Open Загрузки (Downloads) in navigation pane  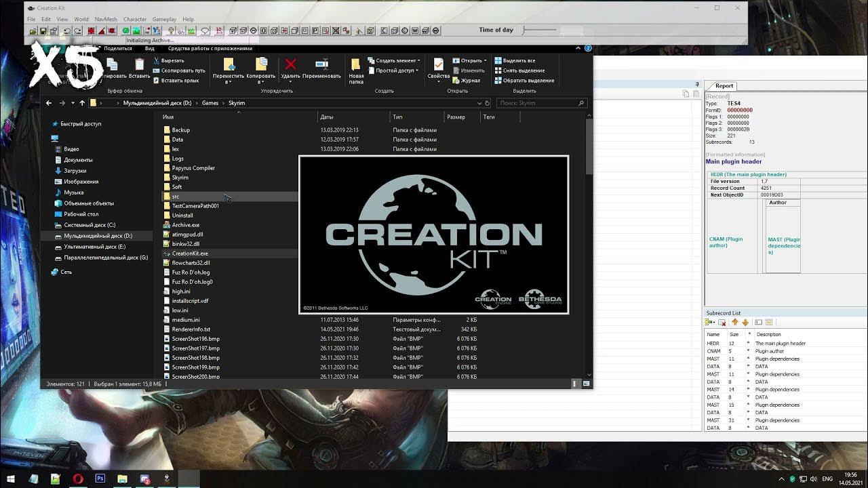point(75,171)
